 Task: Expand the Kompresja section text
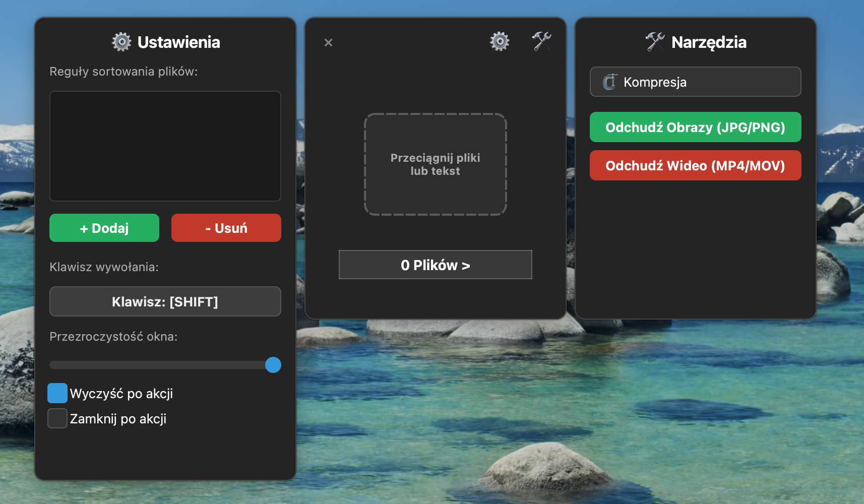point(655,82)
